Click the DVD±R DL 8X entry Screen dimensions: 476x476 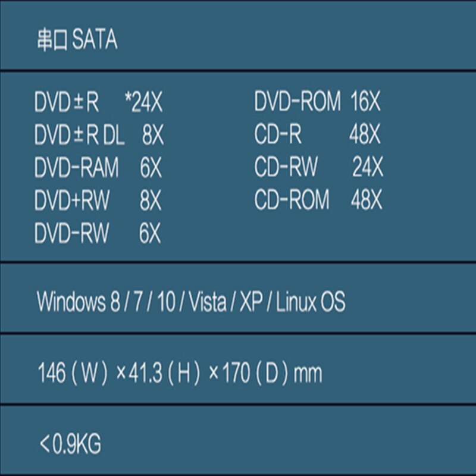99,135
